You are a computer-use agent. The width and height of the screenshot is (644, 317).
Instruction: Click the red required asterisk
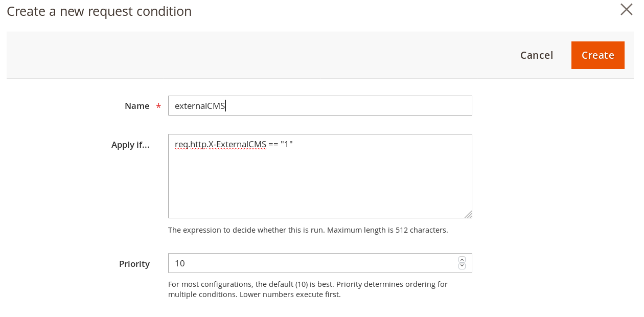(x=158, y=106)
